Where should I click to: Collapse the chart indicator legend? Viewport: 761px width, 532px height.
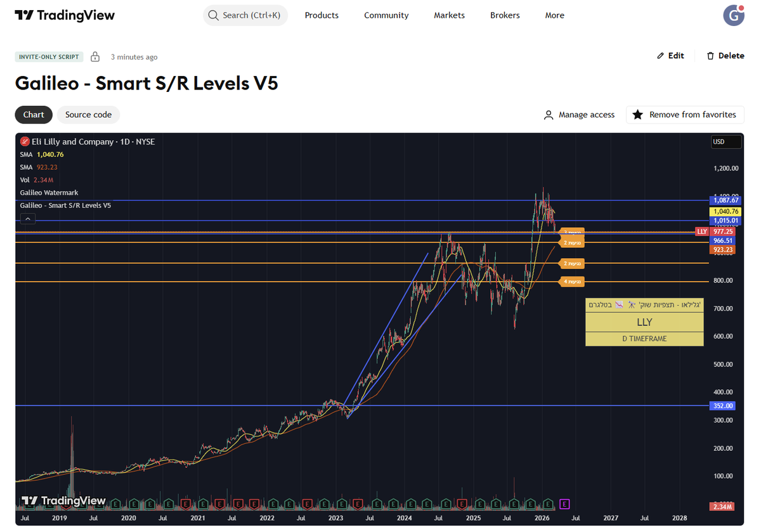28,219
